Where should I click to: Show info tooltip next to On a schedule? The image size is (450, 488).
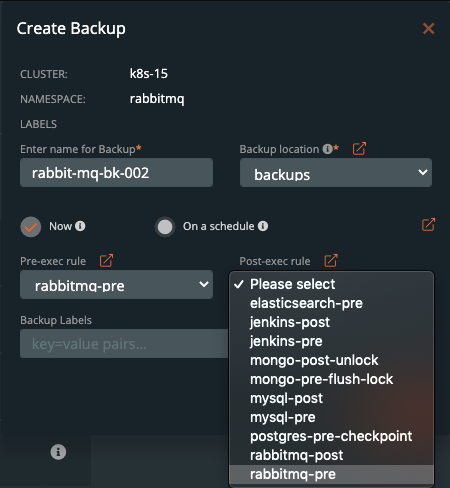tap(263, 226)
